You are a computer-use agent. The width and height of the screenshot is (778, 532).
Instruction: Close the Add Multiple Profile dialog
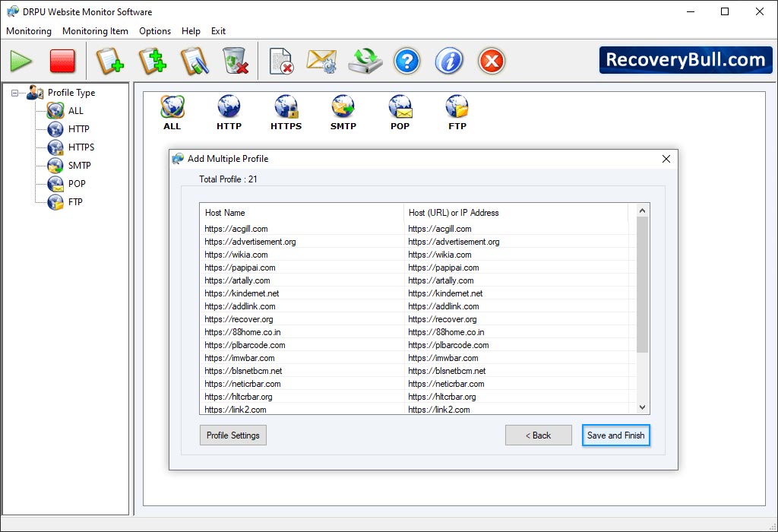click(666, 159)
